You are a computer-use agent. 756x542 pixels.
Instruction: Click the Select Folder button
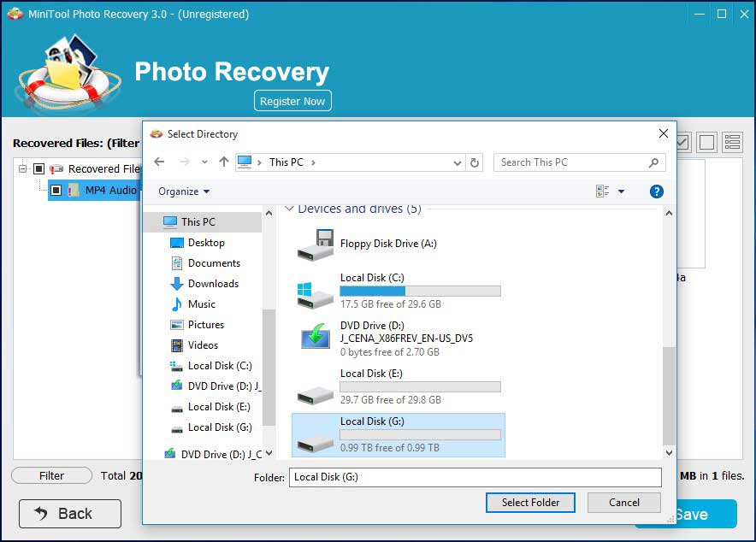point(530,503)
